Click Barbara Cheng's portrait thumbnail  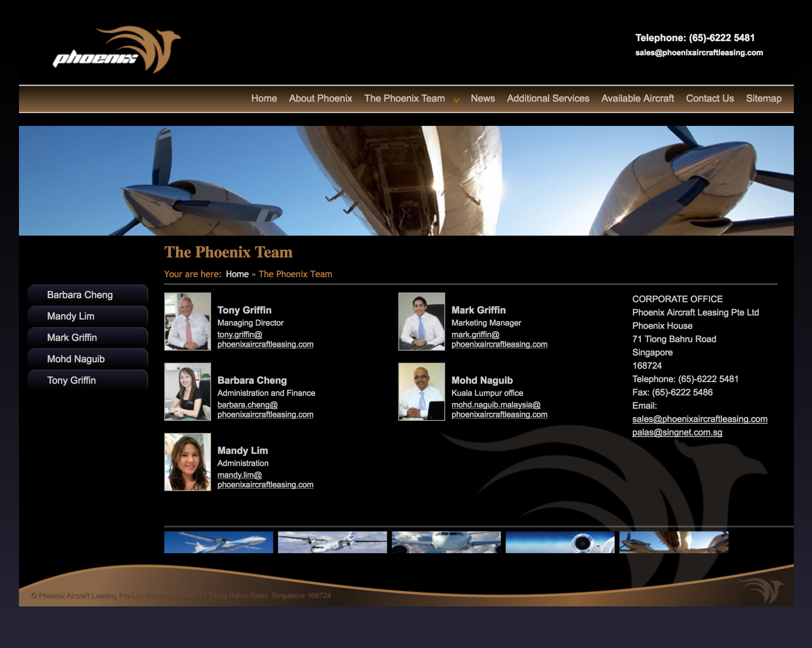click(187, 392)
